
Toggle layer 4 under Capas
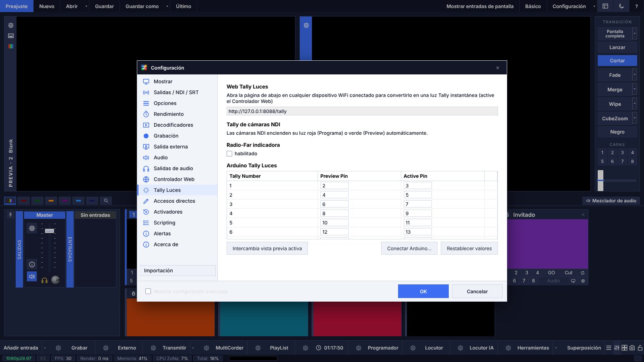pos(632,152)
